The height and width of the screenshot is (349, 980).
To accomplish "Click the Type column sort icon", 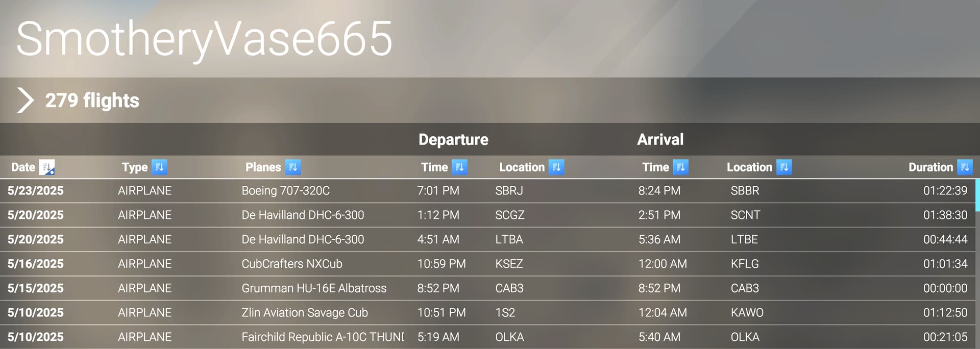I will point(159,167).
